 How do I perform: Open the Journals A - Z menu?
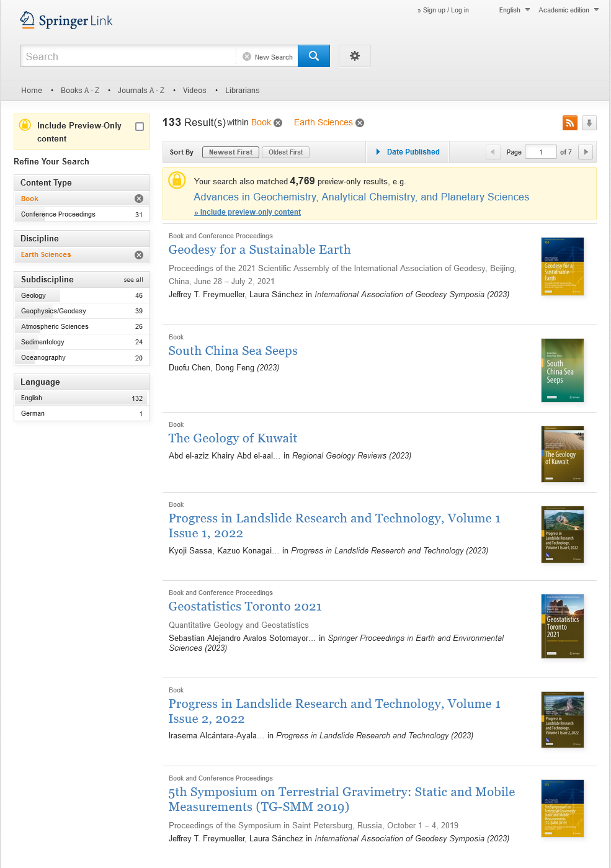(141, 91)
